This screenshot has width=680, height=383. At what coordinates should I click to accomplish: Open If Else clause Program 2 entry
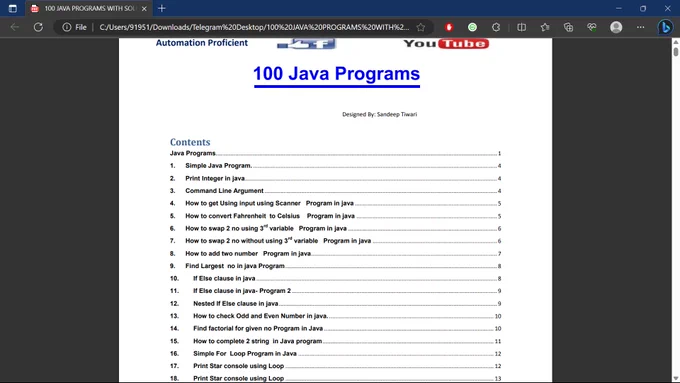pyautogui.click(x=335, y=291)
